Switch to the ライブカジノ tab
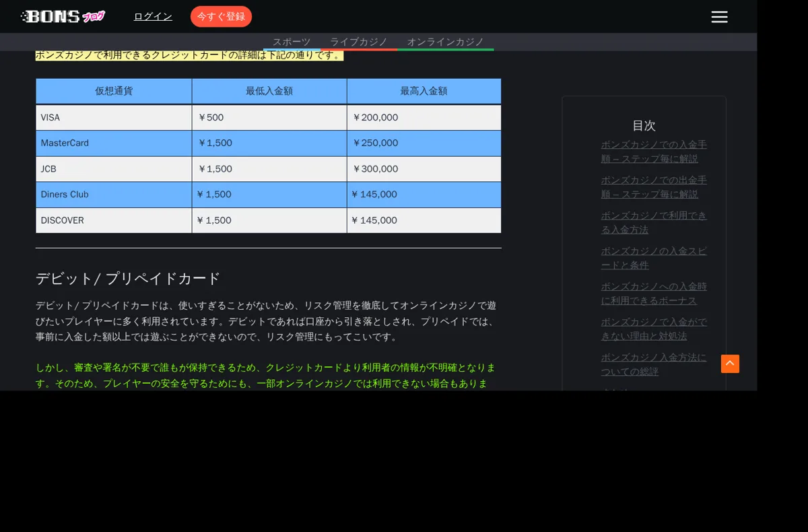 click(x=359, y=42)
